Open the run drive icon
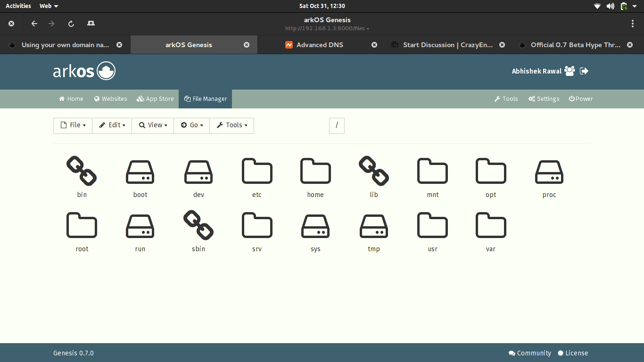Viewport: 644px width, 362px height. 140,226
